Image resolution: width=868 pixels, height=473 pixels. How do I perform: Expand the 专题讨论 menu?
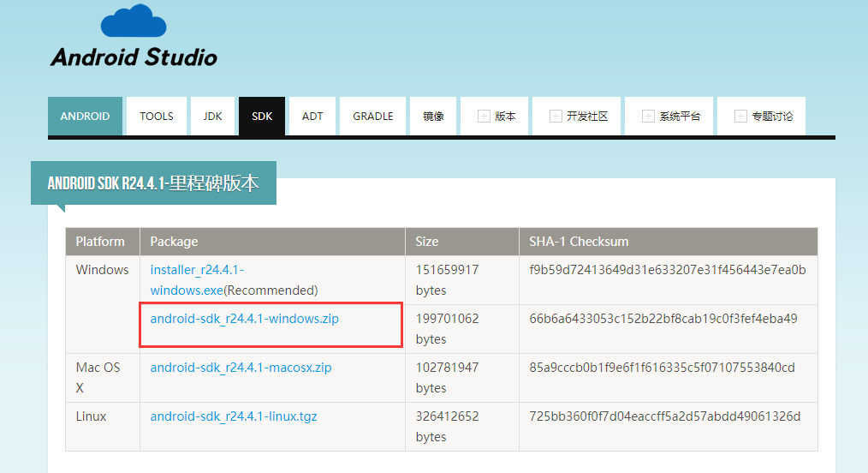[x=761, y=116]
